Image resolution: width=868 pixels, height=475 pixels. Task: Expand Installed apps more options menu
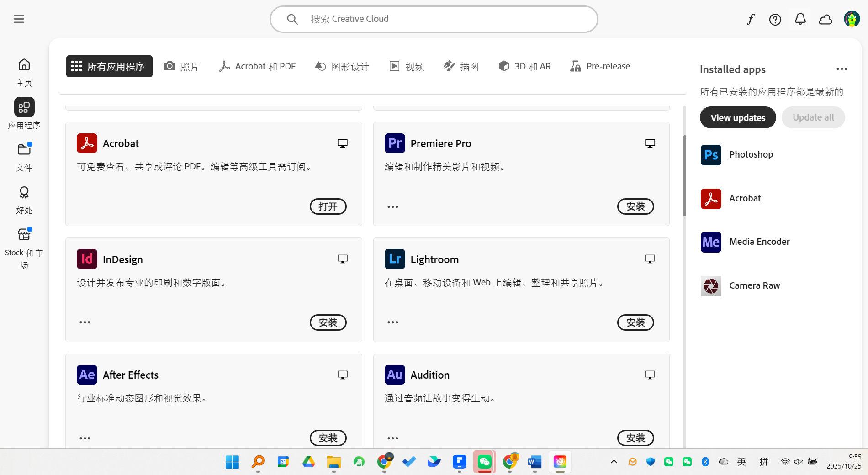coord(842,69)
